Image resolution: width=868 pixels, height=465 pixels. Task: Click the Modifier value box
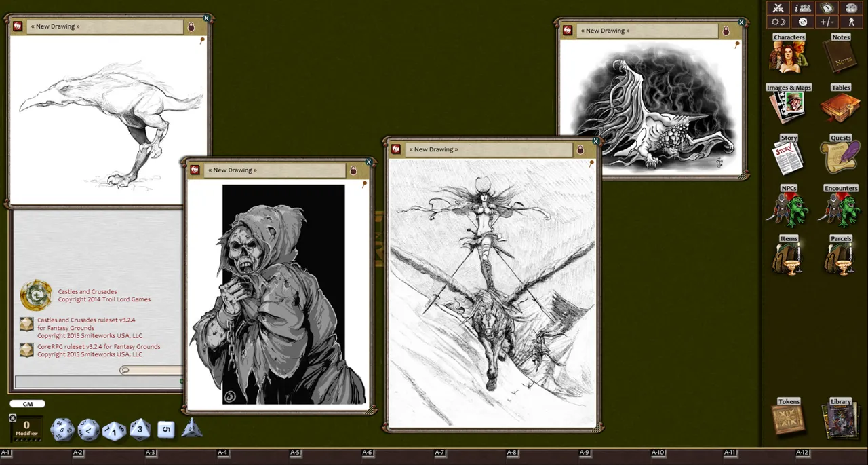point(26,428)
